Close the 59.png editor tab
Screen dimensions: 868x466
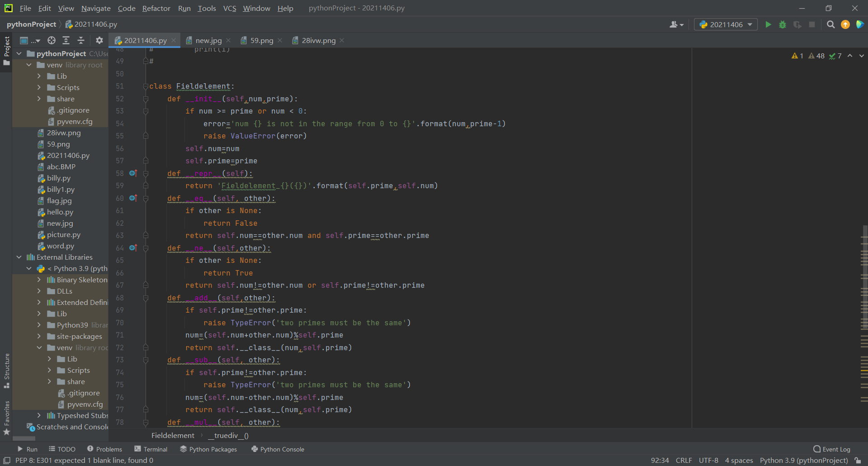[x=280, y=40]
